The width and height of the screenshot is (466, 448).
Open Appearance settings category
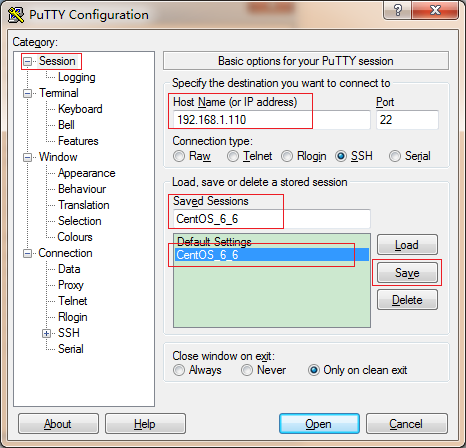point(86,173)
